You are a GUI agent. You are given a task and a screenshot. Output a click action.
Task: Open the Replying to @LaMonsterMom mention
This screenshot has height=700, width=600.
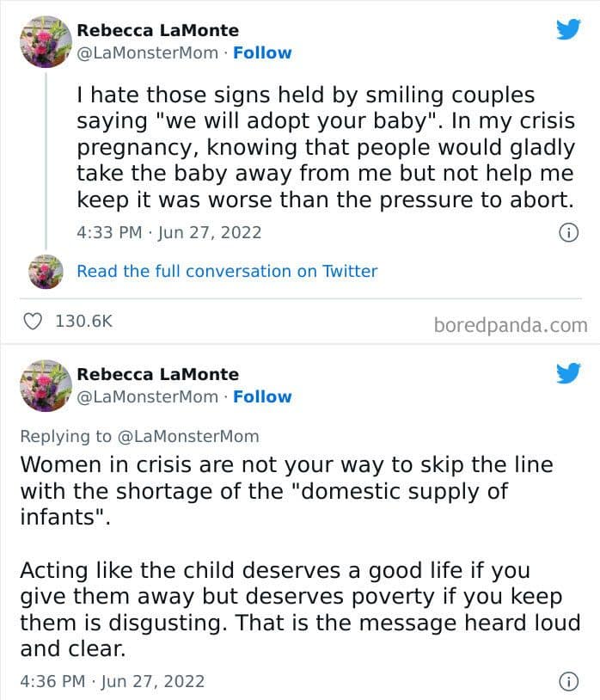(x=187, y=436)
